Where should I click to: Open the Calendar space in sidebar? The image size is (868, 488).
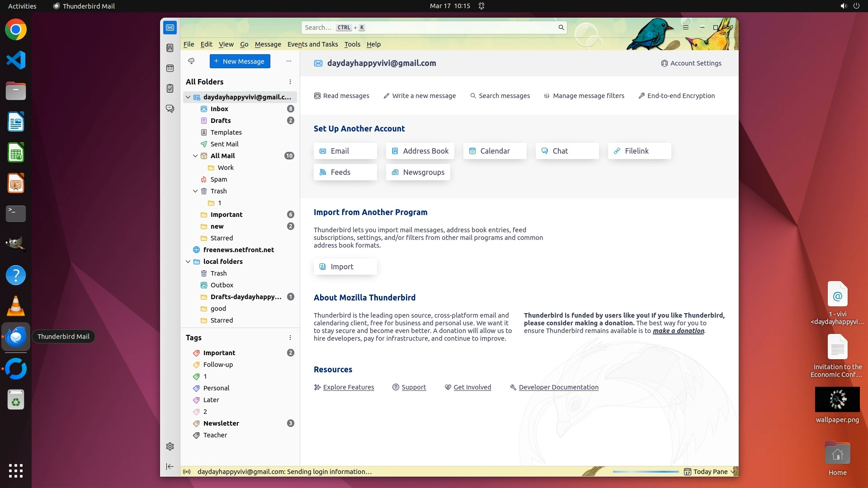[170, 68]
